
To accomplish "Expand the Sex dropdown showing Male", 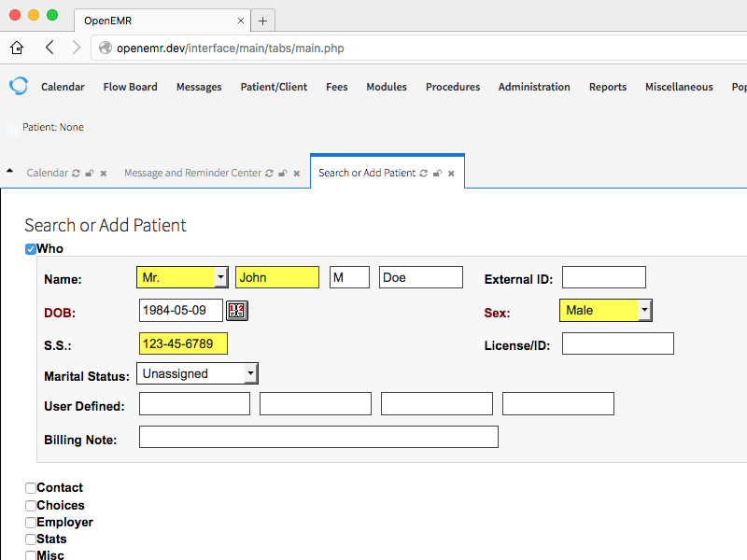I will click(605, 310).
